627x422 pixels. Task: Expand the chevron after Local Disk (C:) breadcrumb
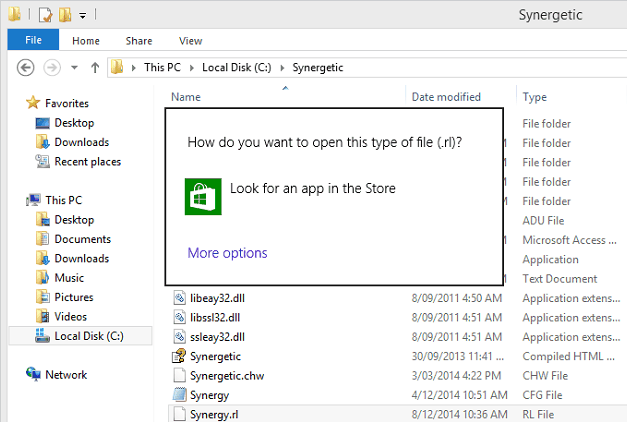click(x=282, y=68)
